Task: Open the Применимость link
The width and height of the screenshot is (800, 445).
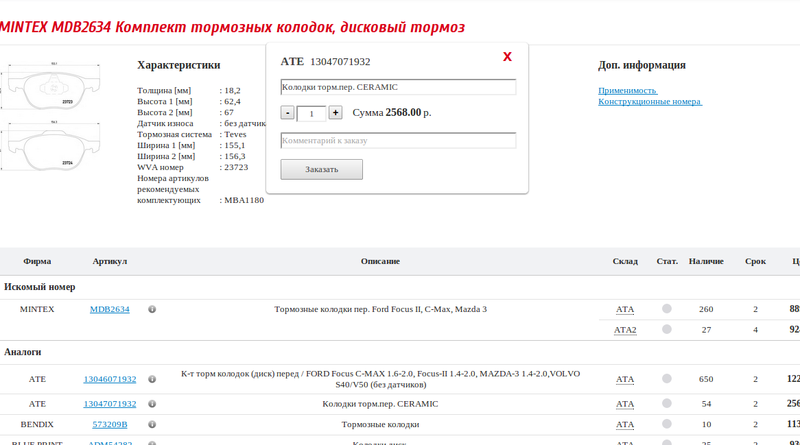Action: [x=627, y=90]
